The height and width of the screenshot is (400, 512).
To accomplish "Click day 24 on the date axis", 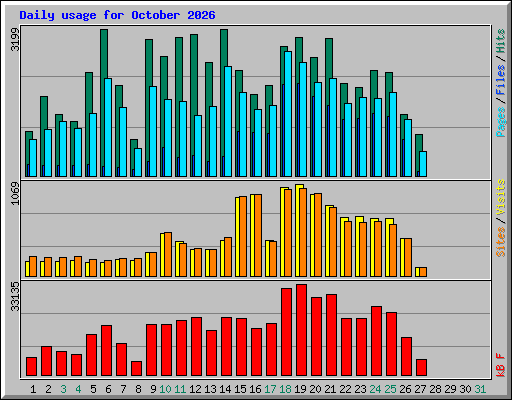I will pos(375,389).
